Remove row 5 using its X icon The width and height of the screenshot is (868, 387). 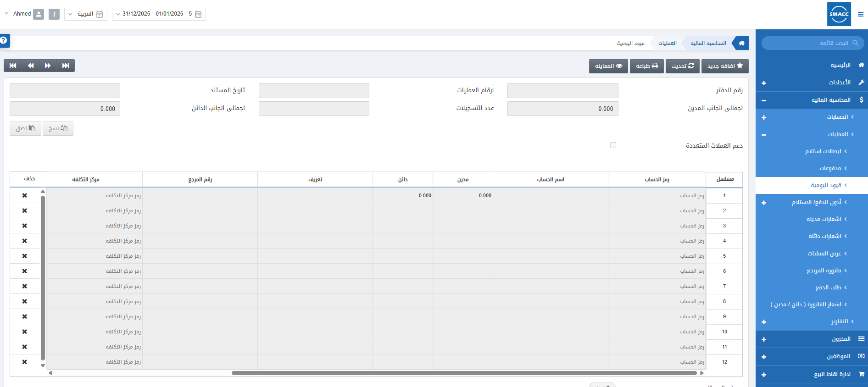point(25,256)
